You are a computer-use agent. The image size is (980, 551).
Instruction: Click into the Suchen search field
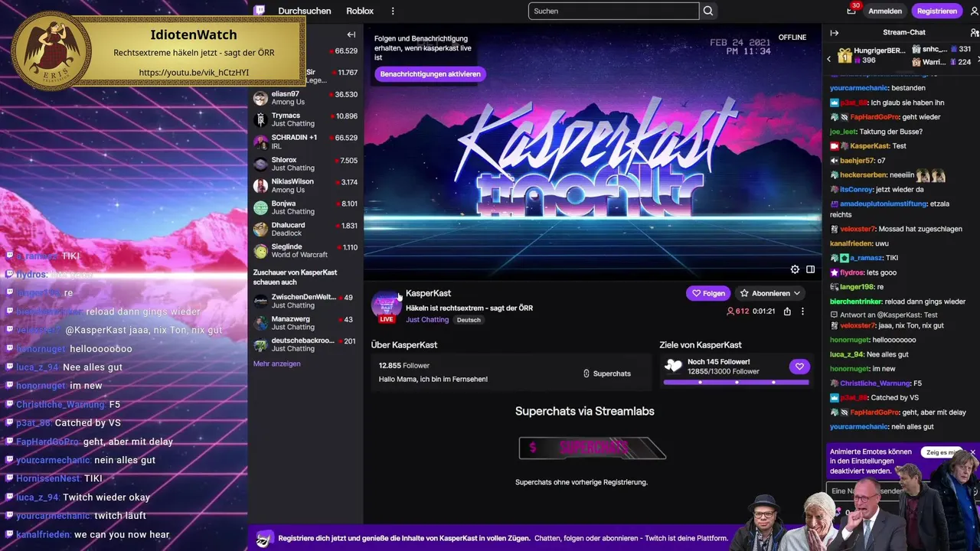click(613, 11)
